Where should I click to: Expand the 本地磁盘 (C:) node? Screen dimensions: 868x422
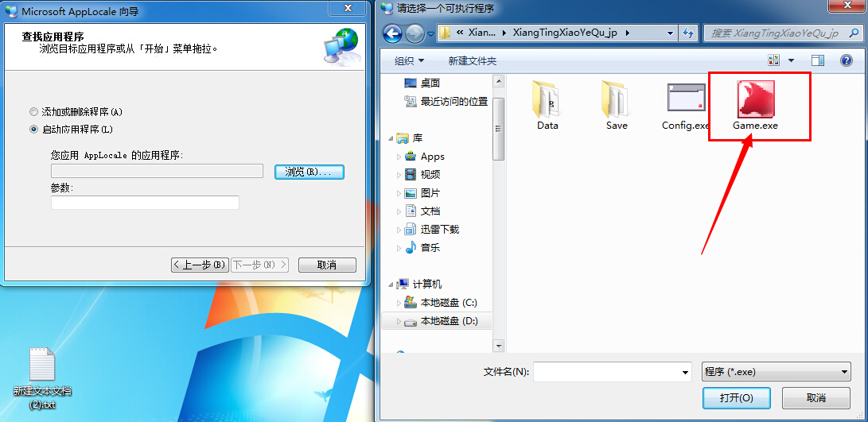coord(399,303)
